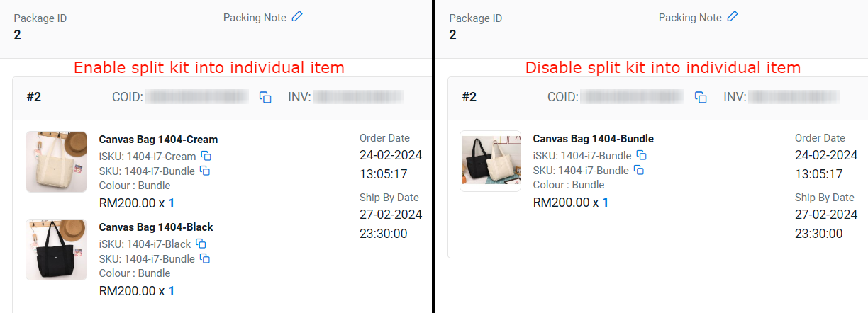Click the Packing Note label in the left panel

255,18
